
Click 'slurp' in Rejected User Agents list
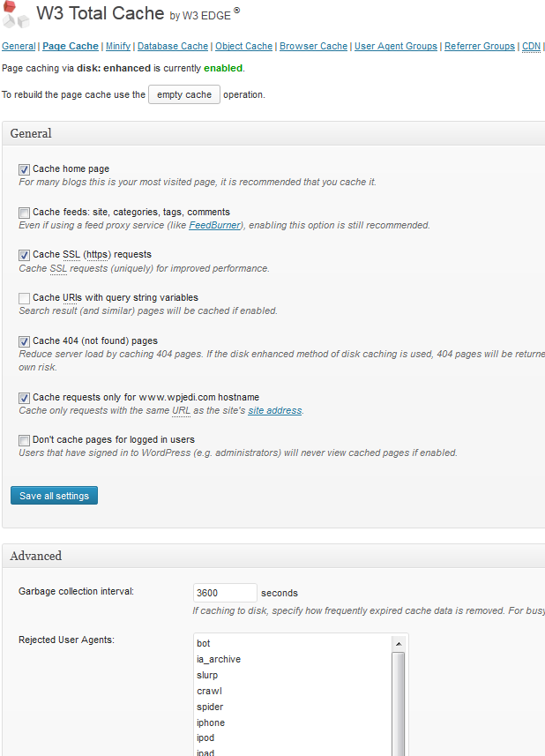pos(207,675)
